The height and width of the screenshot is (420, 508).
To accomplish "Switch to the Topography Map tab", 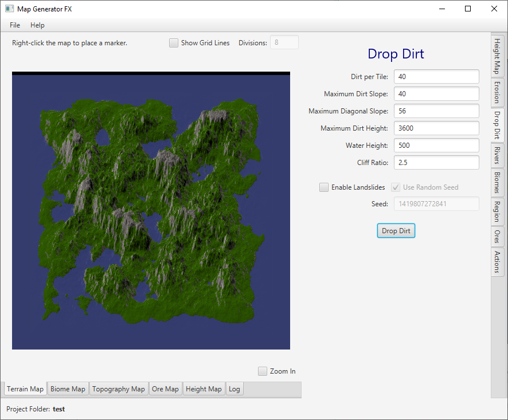I will pyautogui.click(x=119, y=389).
